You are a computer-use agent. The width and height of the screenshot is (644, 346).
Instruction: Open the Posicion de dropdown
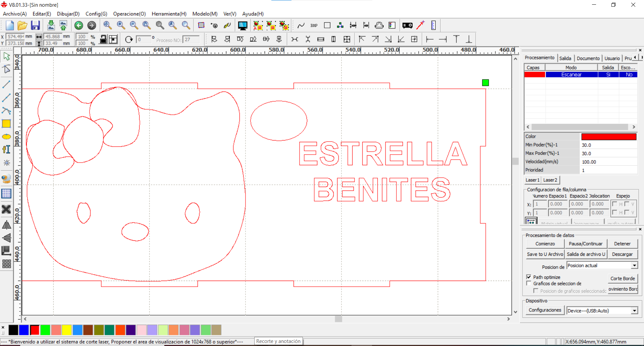634,266
